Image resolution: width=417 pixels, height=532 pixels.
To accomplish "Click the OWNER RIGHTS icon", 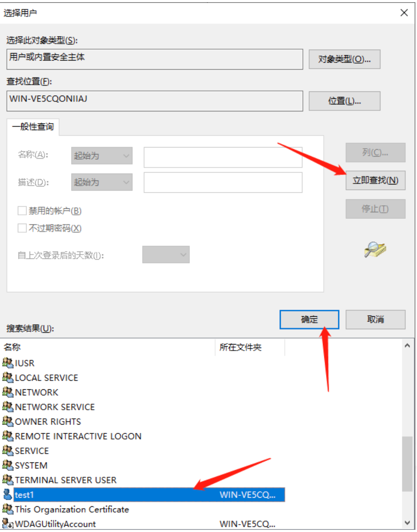I will [8, 422].
